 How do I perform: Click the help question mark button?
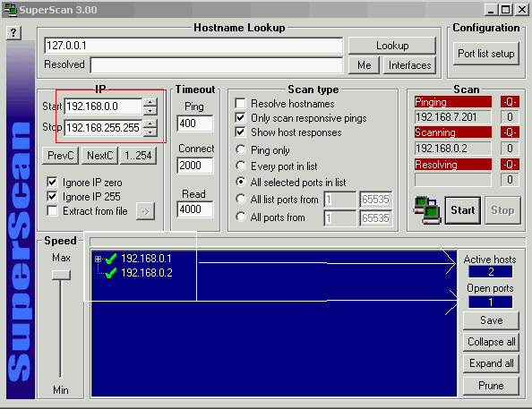click(13, 33)
